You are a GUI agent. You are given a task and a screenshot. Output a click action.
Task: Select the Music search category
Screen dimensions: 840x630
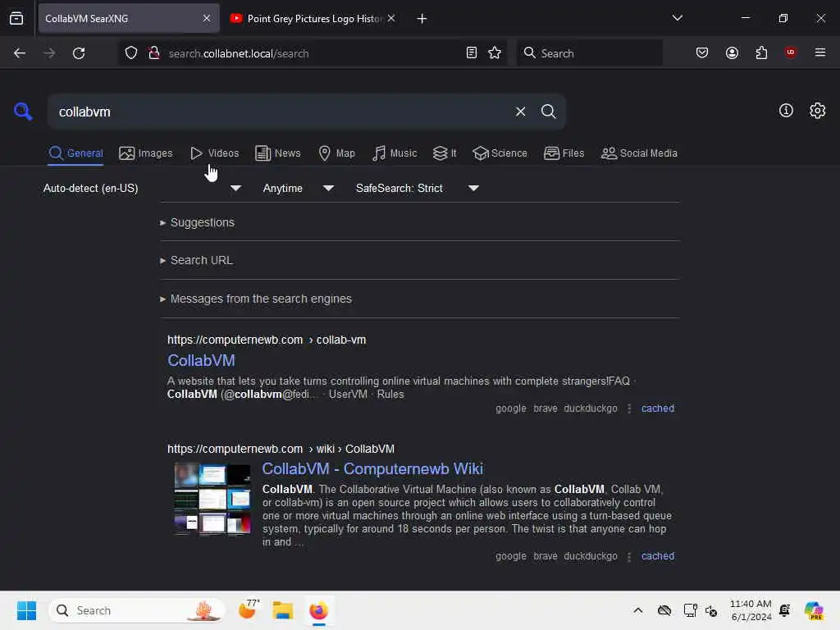click(395, 153)
